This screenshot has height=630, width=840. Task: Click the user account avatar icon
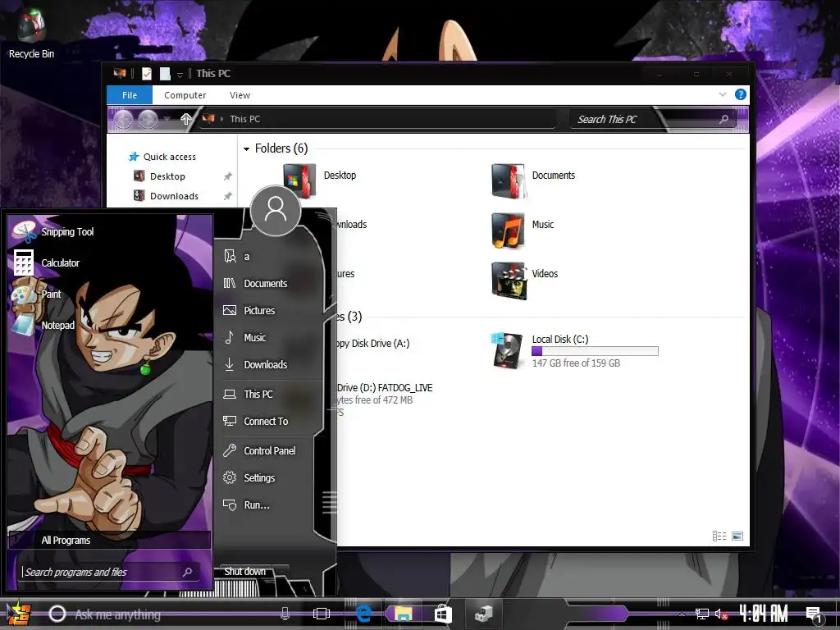coord(276,211)
